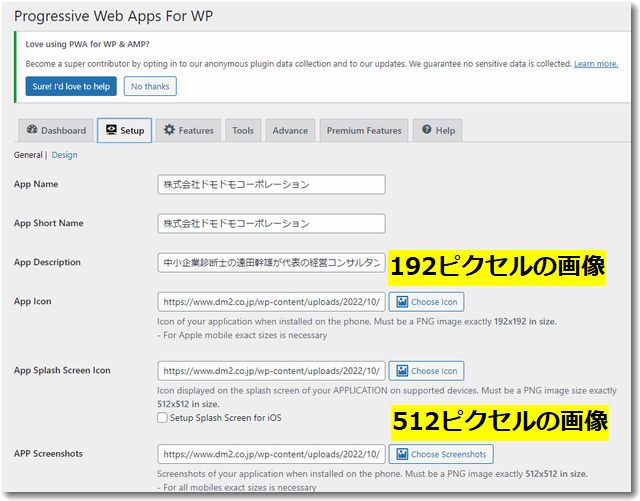The width and height of the screenshot is (640, 501).
Task: Click the "App Splash Screen Icon" label
Action: pos(62,370)
